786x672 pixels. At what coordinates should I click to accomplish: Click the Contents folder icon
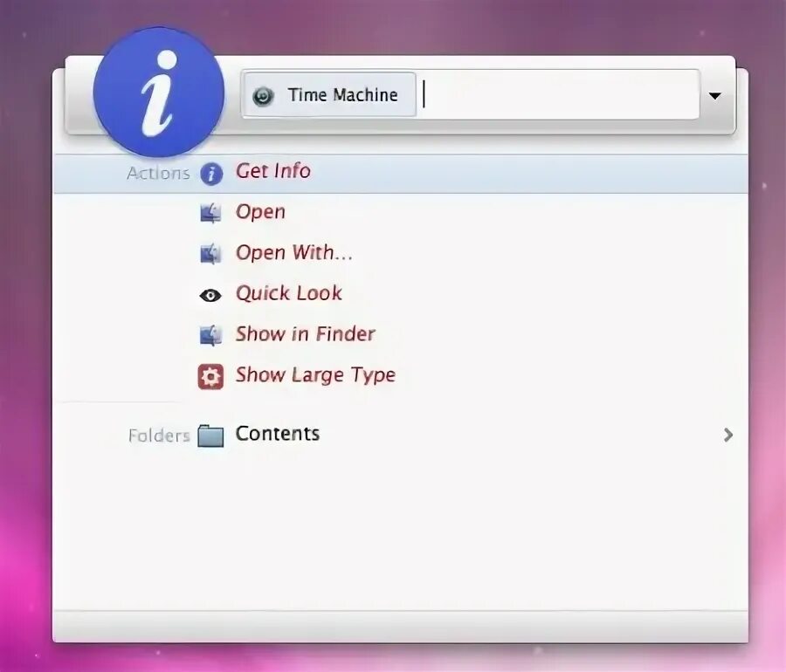click(210, 435)
